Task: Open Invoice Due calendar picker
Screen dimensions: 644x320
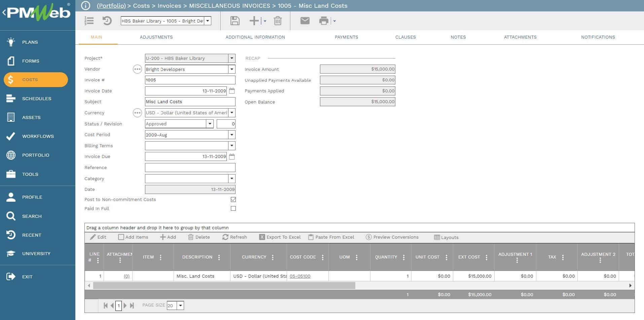Action: pos(232,157)
